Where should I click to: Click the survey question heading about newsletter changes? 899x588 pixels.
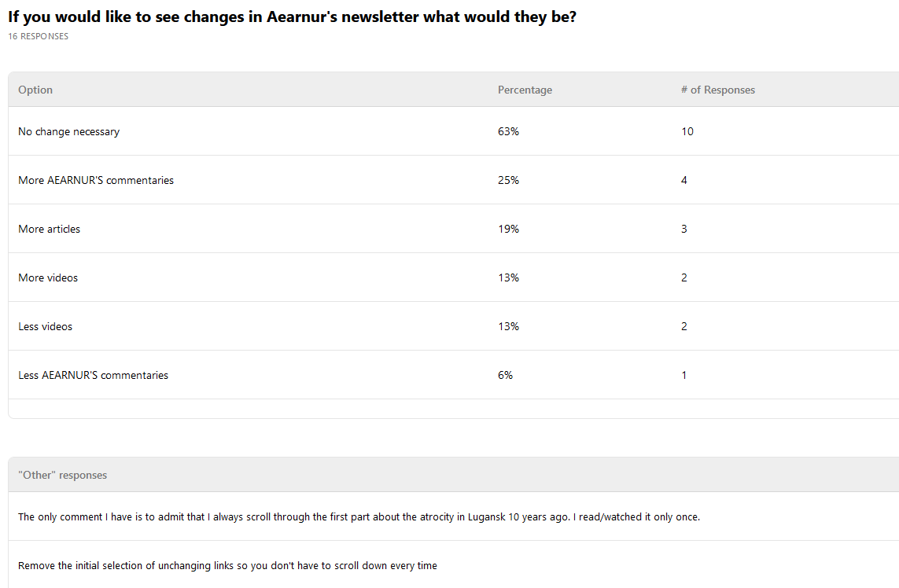point(292,17)
